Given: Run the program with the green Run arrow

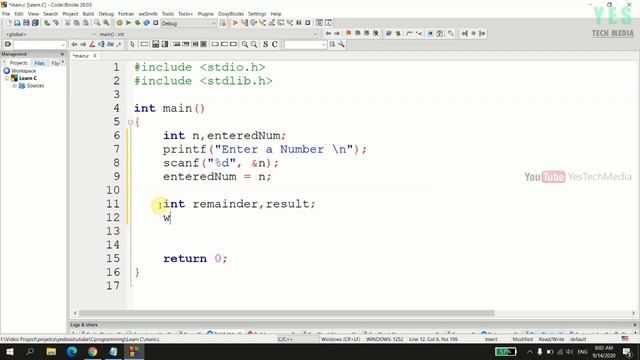Looking at the screenshot, I should 129,23.
